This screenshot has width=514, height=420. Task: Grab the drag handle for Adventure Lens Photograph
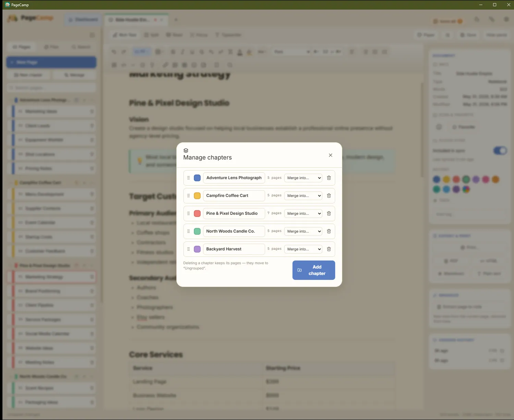pos(188,178)
